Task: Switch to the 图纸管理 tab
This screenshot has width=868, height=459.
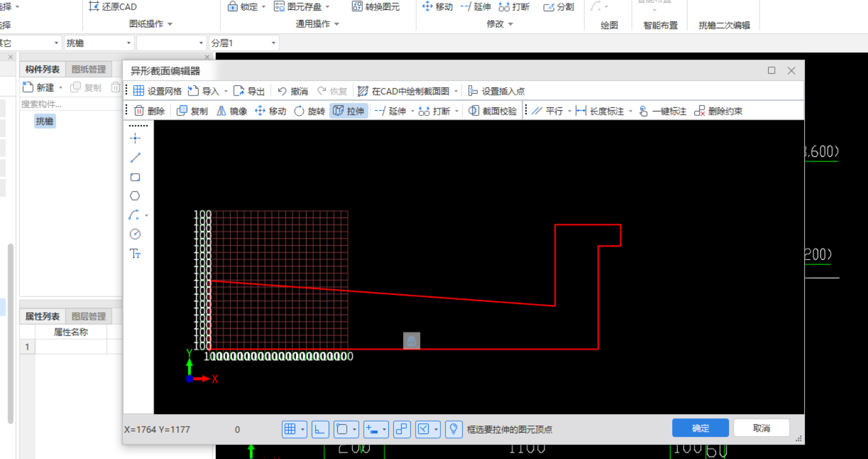Action: point(89,69)
